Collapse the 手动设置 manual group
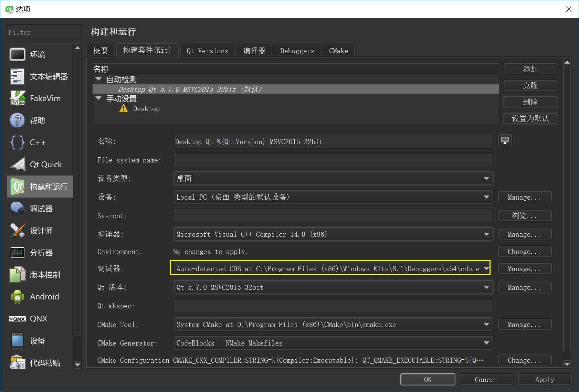Viewport: 579px width, 392px height. pos(98,98)
